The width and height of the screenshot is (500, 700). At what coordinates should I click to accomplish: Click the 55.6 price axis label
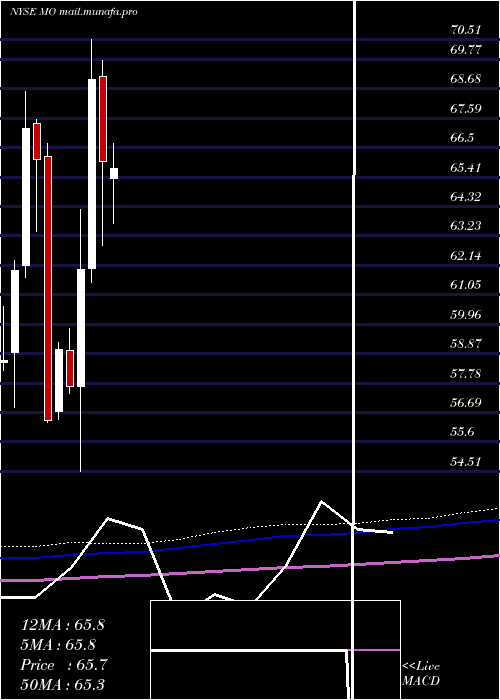[x=462, y=432]
